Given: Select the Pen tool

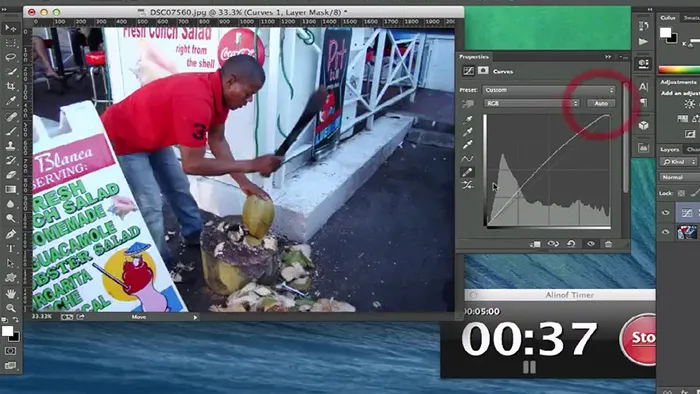Looking at the screenshot, I should [x=10, y=234].
